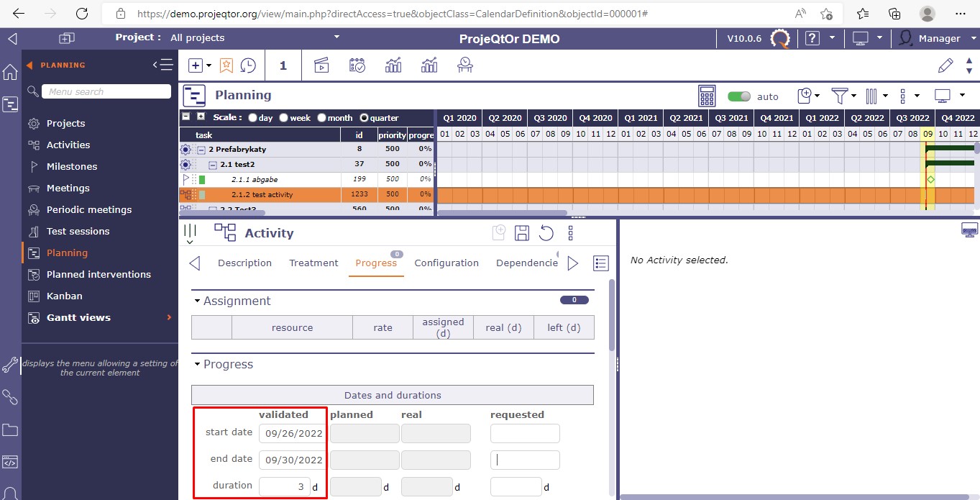
Task: Click the save icon in Activity toolbar
Action: click(x=522, y=232)
